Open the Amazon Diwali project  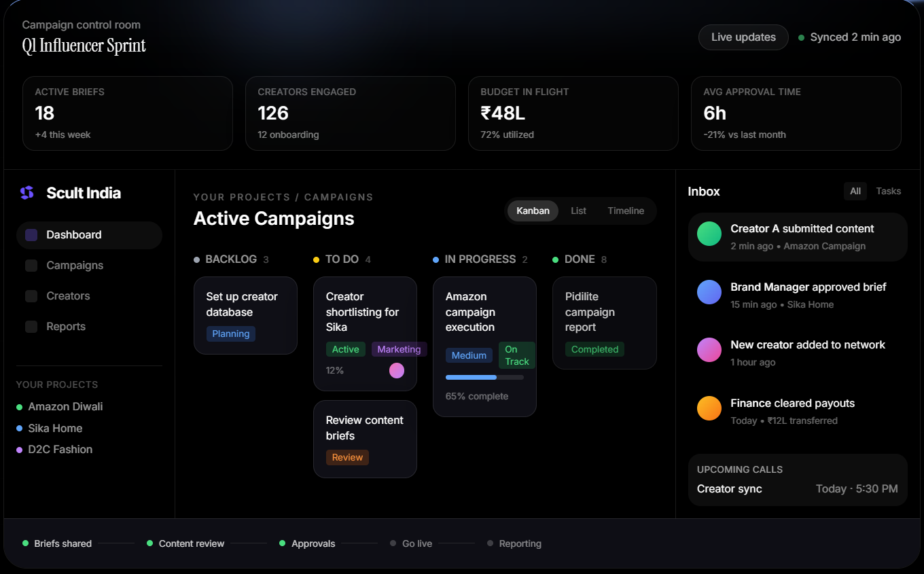tap(65, 407)
